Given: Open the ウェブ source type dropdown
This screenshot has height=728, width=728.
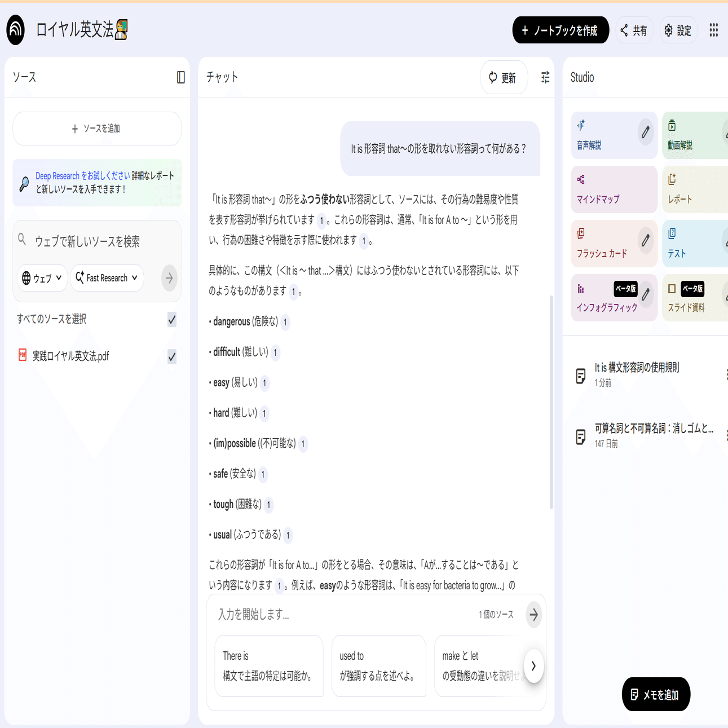Looking at the screenshot, I should (42, 277).
